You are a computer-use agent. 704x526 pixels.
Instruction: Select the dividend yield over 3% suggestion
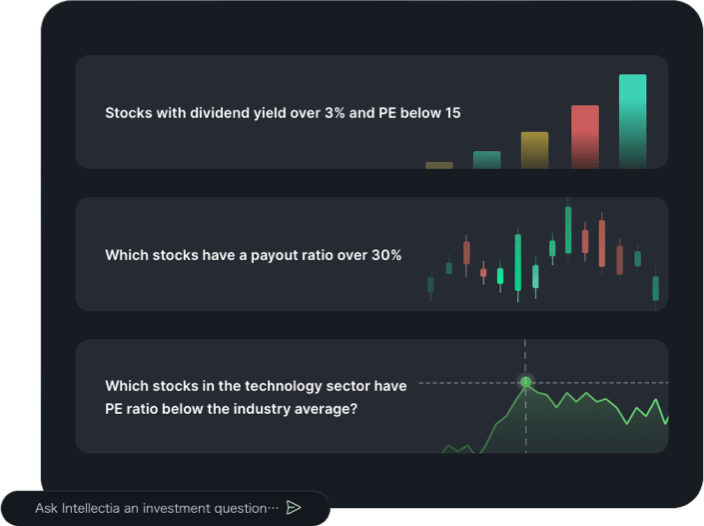(283, 113)
